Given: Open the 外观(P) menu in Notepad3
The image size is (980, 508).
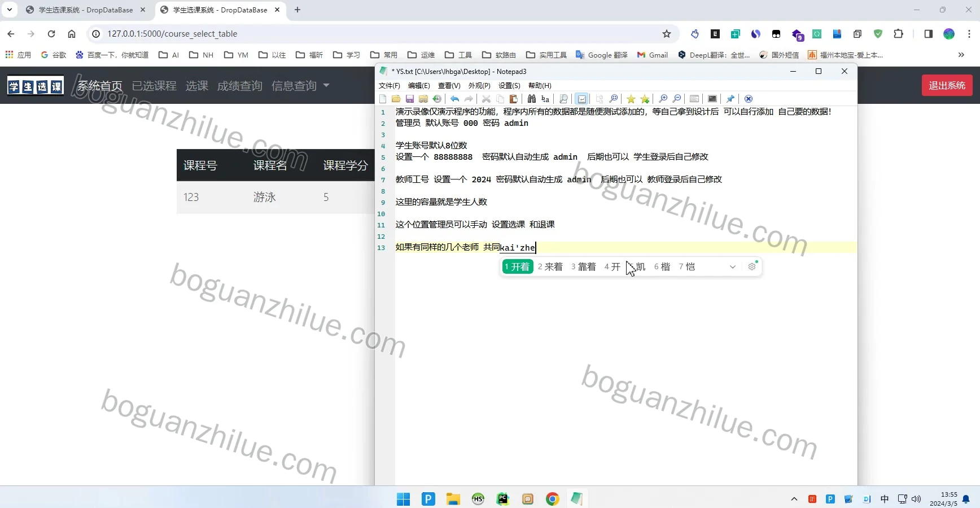Looking at the screenshot, I should [479, 86].
